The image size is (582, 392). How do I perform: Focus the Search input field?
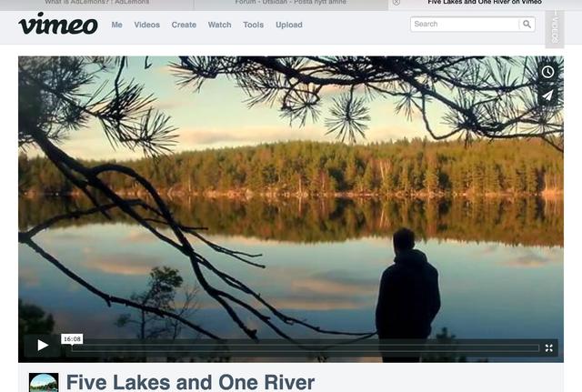(x=465, y=25)
